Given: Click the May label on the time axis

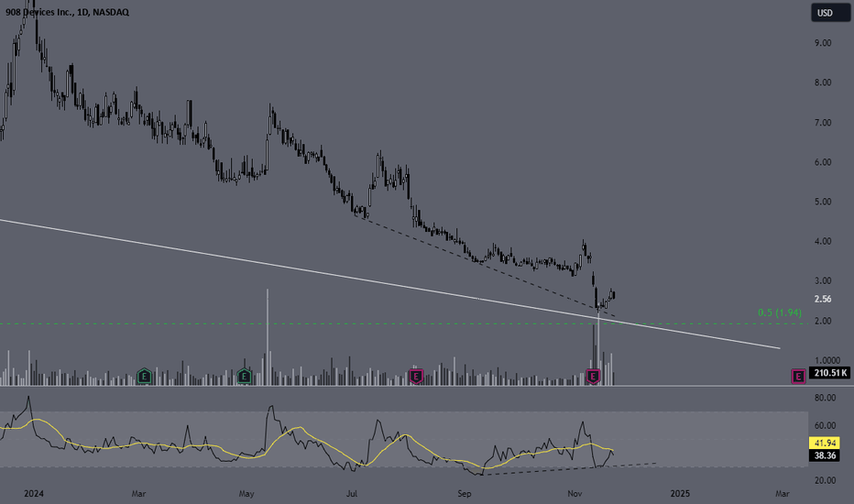Looking at the screenshot, I should click(246, 494).
